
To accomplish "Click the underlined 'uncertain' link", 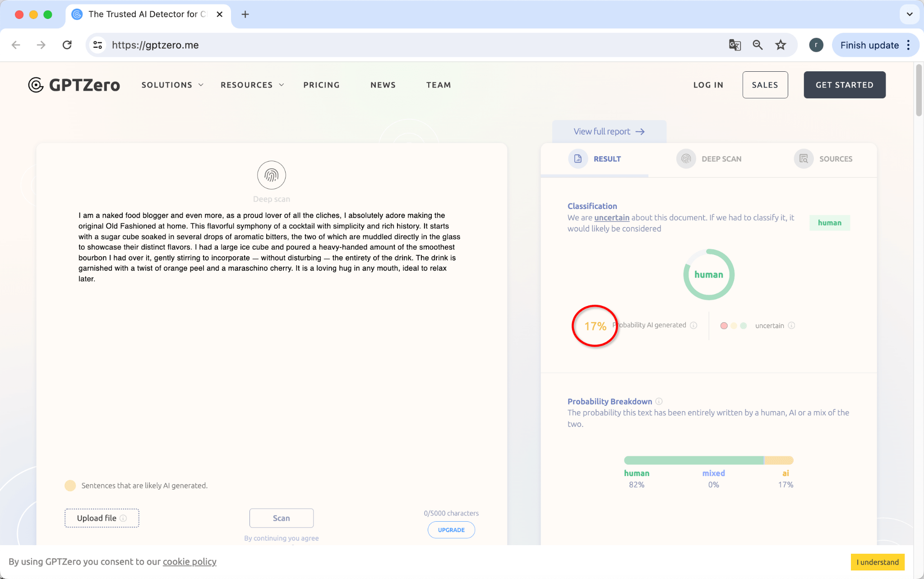I will [612, 218].
